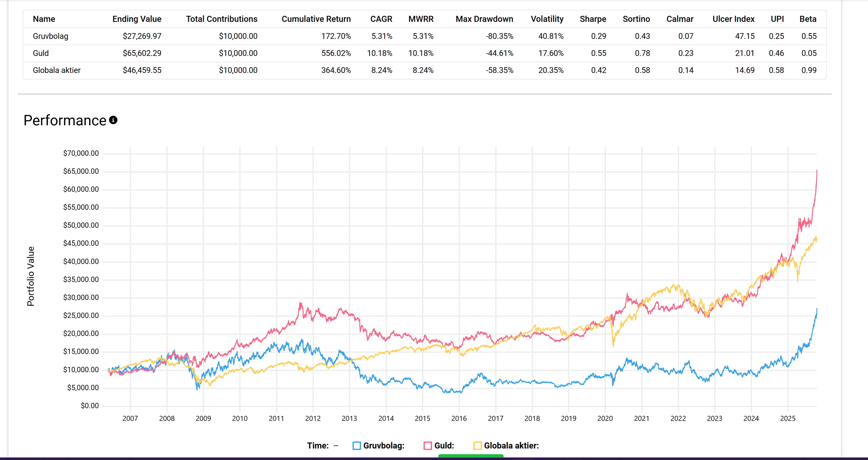868x460 pixels.
Task: Click the CAGR column header
Action: tap(381, 19)
